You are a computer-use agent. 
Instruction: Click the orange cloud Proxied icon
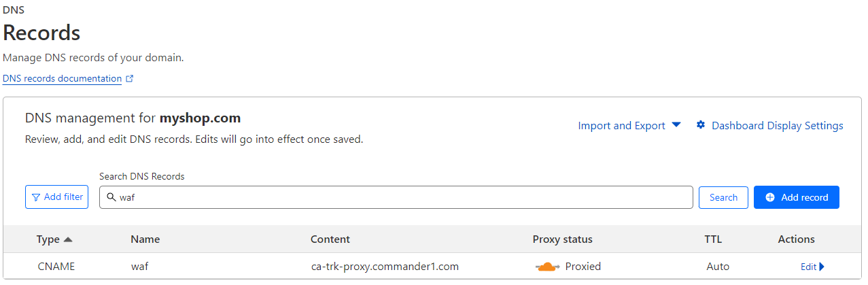click(x=547, y=267)
